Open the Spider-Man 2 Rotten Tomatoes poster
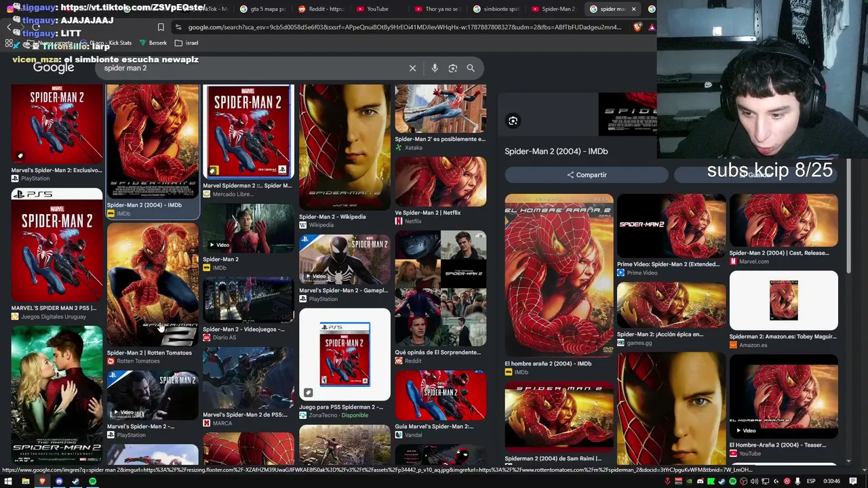Image resolution: width=868 pixels, height=488 pixels. click(x=153, y=285)
